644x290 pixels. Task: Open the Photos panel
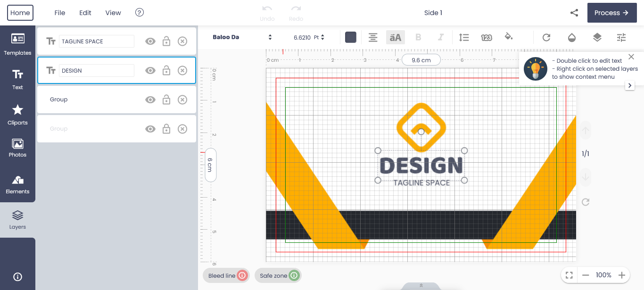pos(17,148)
